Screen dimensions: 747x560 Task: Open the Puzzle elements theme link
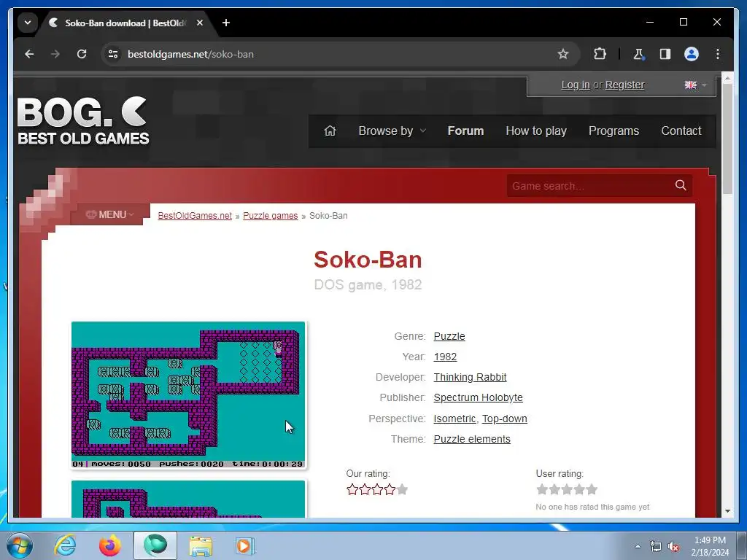472,439
